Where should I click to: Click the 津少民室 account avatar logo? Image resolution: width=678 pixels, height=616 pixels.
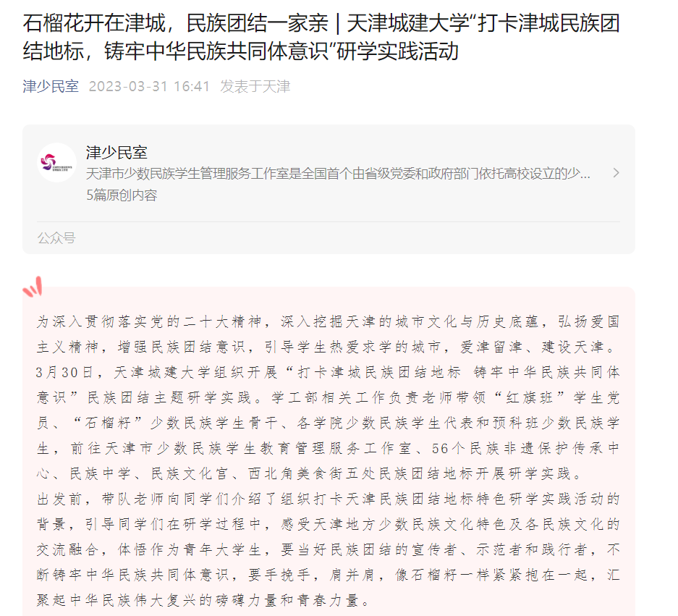56,163
